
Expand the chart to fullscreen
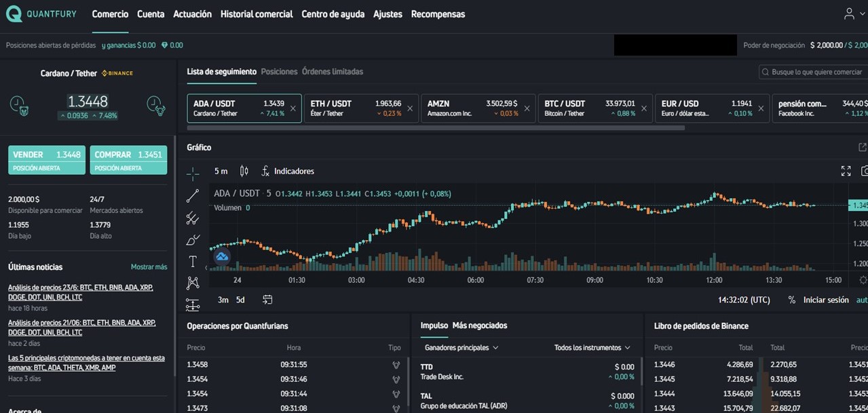coord(846,172)
